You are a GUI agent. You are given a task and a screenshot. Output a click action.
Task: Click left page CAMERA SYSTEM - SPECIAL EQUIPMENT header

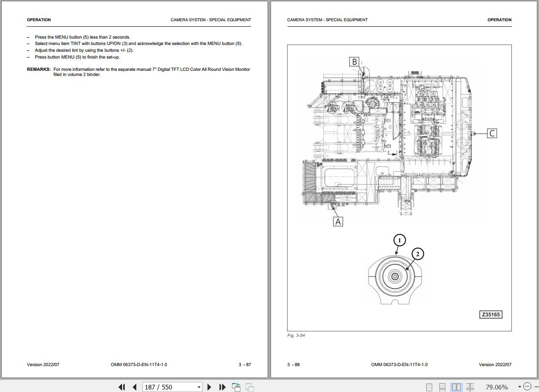[211, 20]
